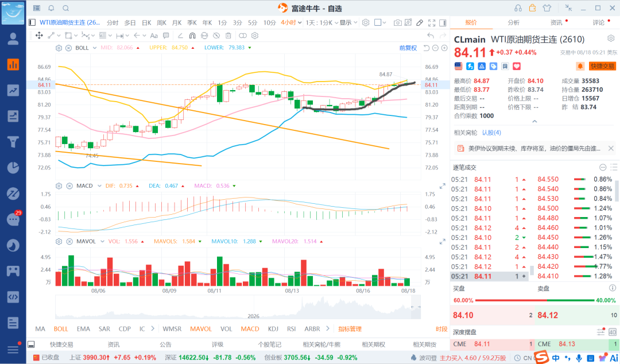Select the magnet snap drawing tool
620x364 pixels.
click(x=192, y=36)
